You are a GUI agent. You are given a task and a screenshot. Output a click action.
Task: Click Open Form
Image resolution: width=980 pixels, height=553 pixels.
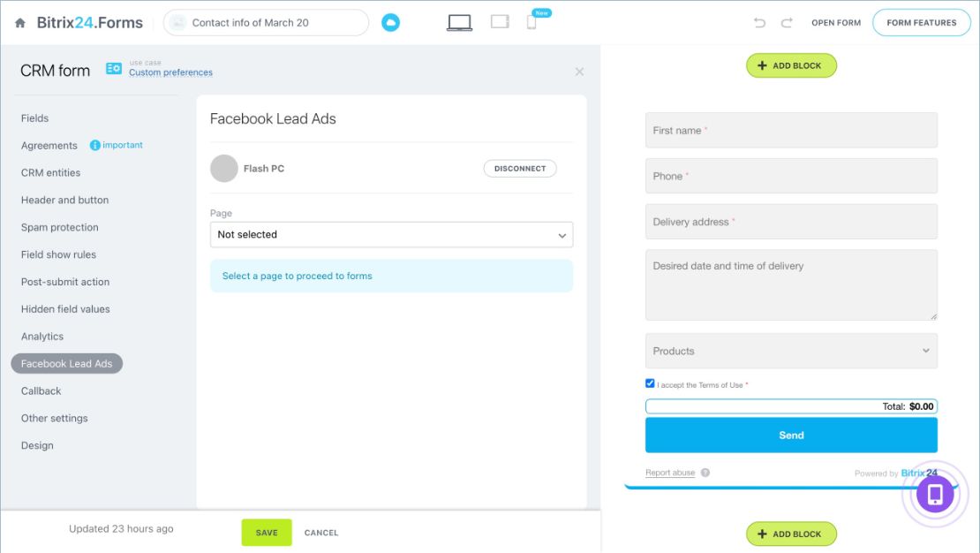pos(836,22)
